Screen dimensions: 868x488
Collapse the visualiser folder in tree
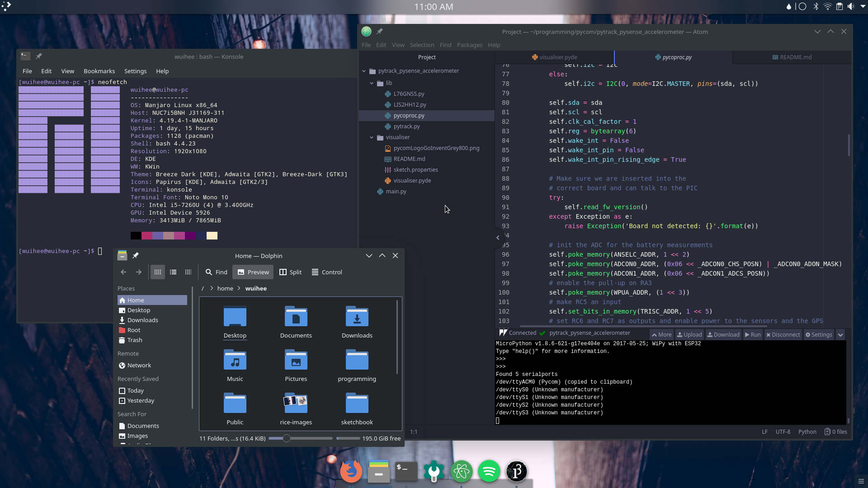[372, 137]
